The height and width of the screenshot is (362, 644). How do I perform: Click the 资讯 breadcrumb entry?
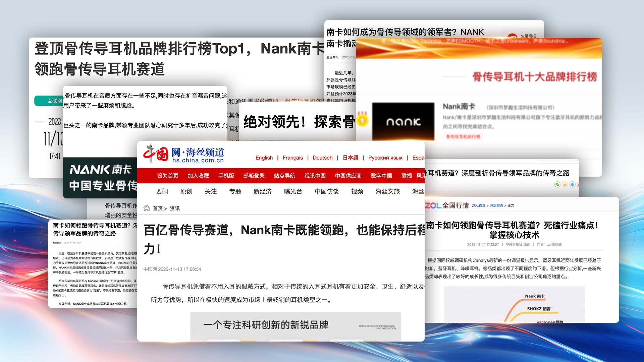[175, 208]
